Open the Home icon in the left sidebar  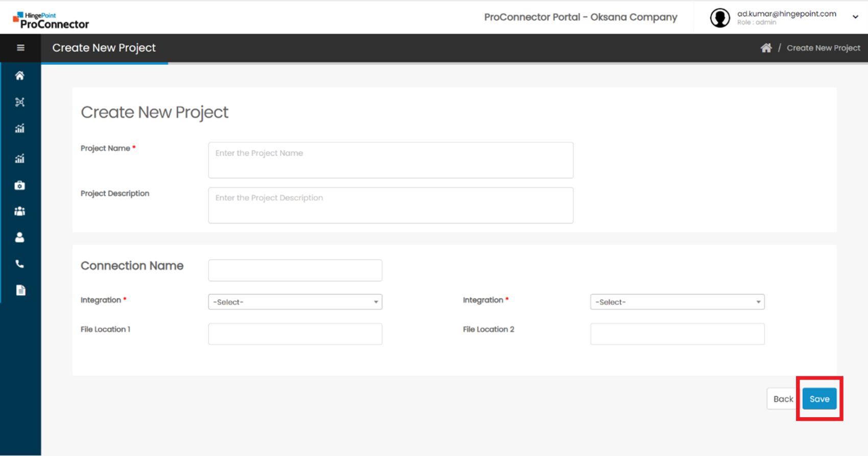point(20,76)
